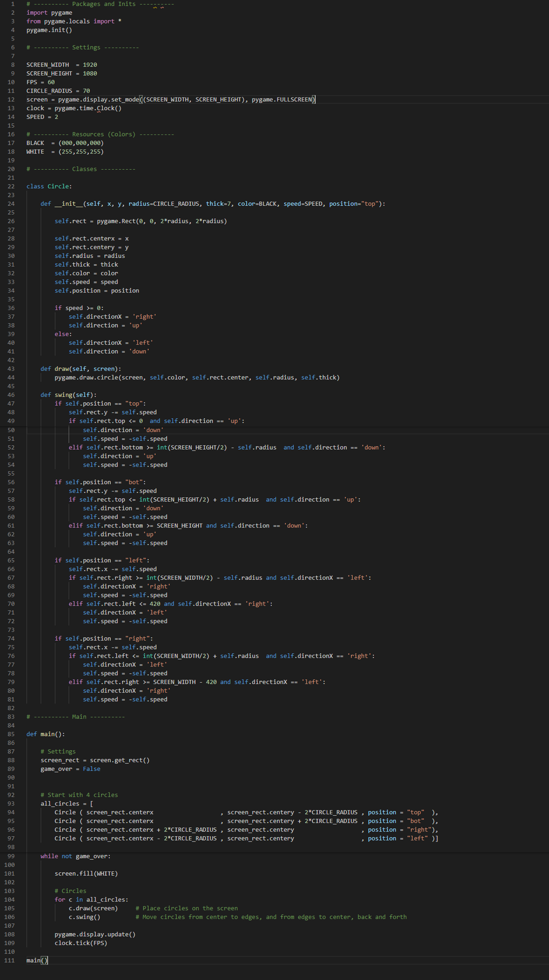Image resolution: width=549 pixels, height=980 pixels.
Task: Click 'game_over = False' assignment
Action: pyautogui.click(x=70, y=769)
